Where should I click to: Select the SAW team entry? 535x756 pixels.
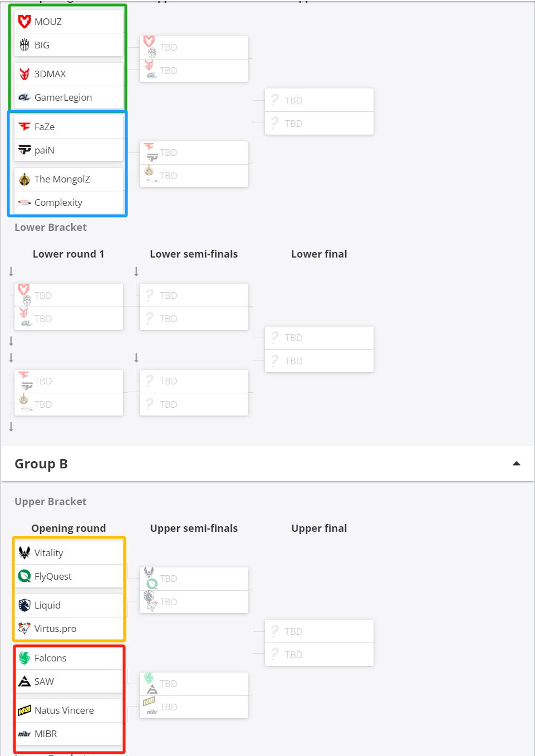point(68,681)
